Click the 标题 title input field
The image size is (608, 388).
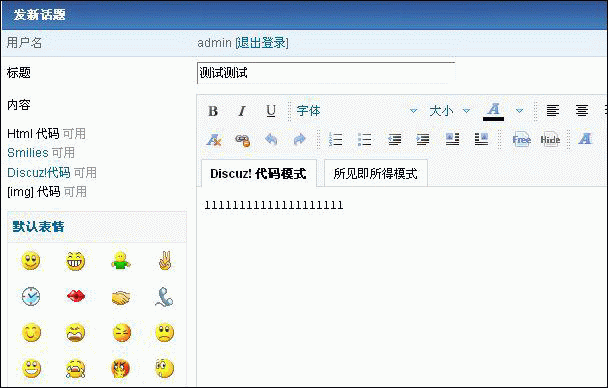(x=326, y=73)
